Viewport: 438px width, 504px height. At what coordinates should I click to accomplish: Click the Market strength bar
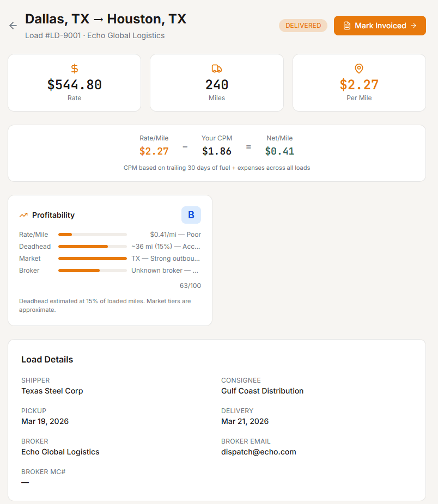click(93, 258)
